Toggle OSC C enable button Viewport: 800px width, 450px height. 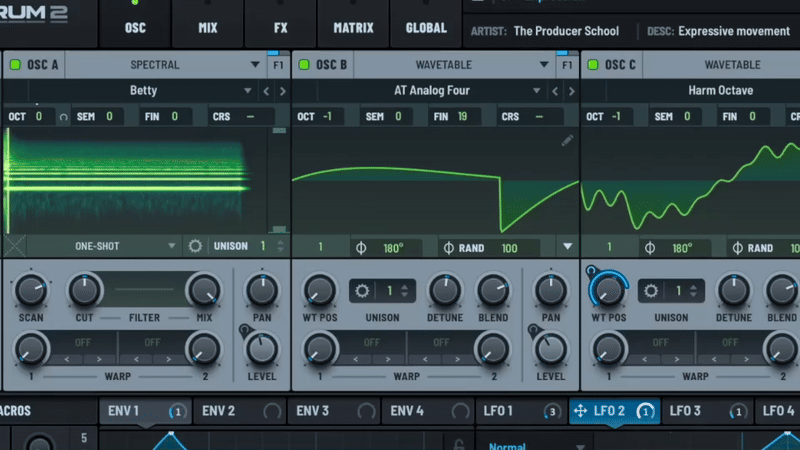[x=591, y=66]
